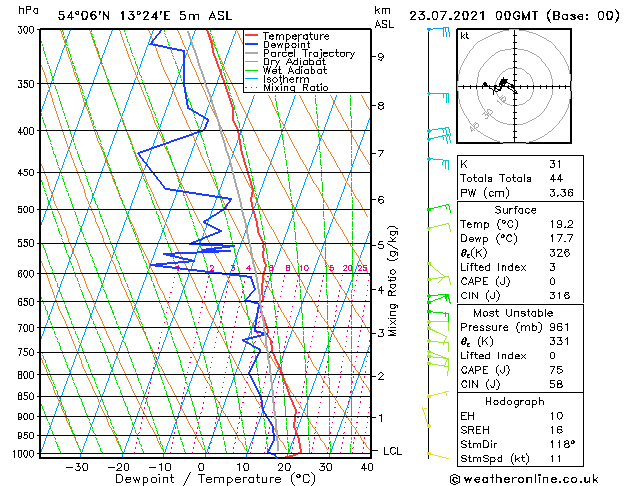The height and width of the screenshot is (486, 629).
Task: Click the kt label in the hodograph
Action: click(x=465, y=36)
